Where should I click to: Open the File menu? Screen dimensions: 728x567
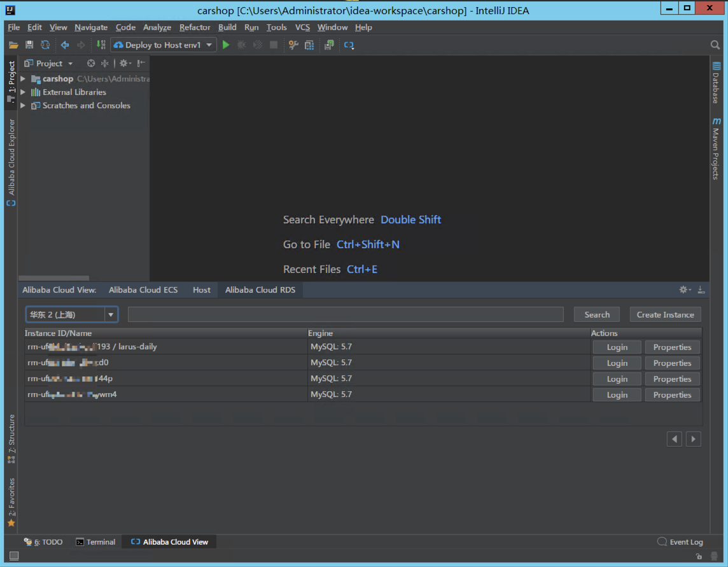(13, 27)
